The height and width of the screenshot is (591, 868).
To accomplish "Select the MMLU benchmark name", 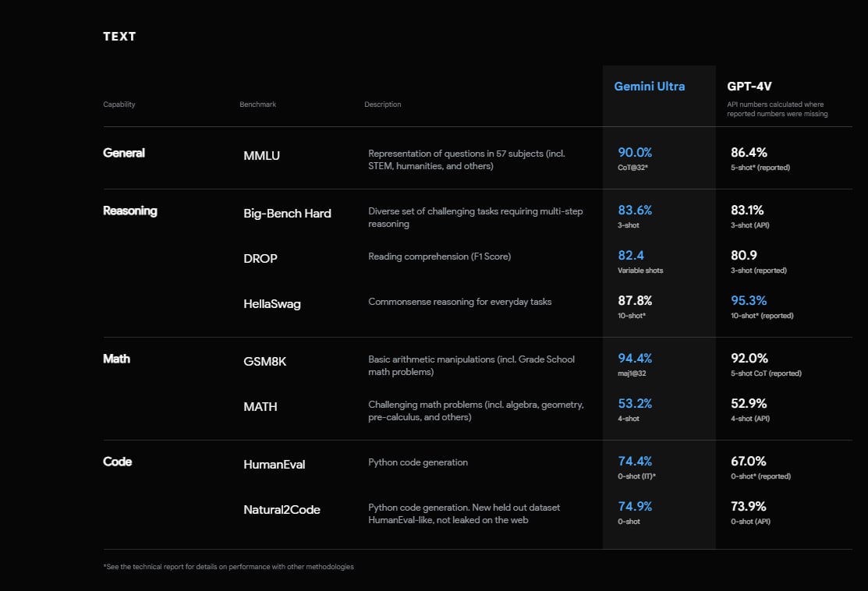I will coord(261,156).
